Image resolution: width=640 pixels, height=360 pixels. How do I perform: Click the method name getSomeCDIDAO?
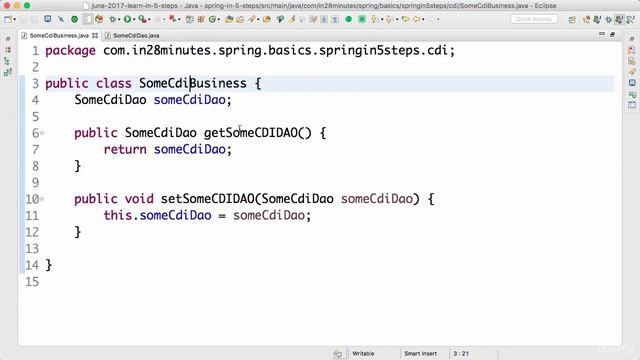[x=251, y=133]
